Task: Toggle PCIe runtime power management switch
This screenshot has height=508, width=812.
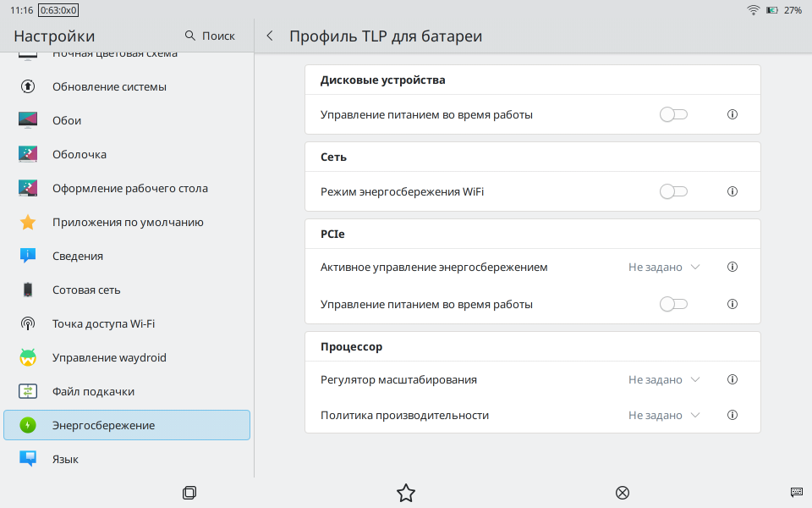Action: (x=673, y=304)
